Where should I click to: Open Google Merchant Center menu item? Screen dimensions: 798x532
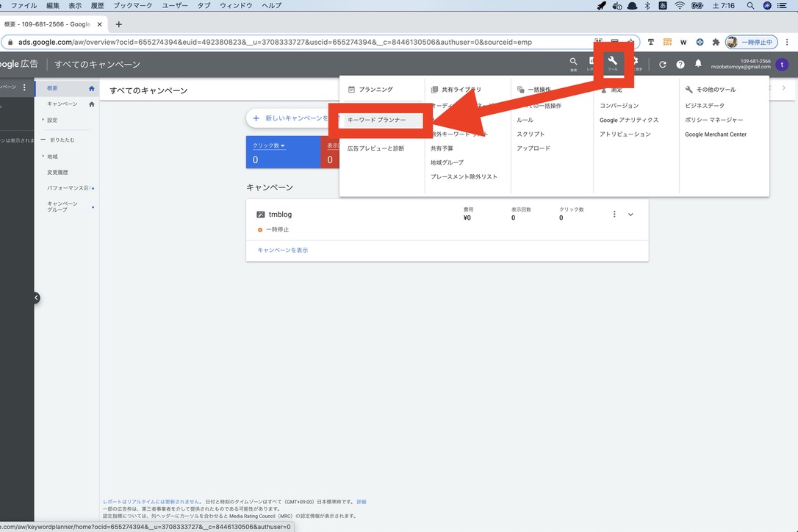click(716, 134)
